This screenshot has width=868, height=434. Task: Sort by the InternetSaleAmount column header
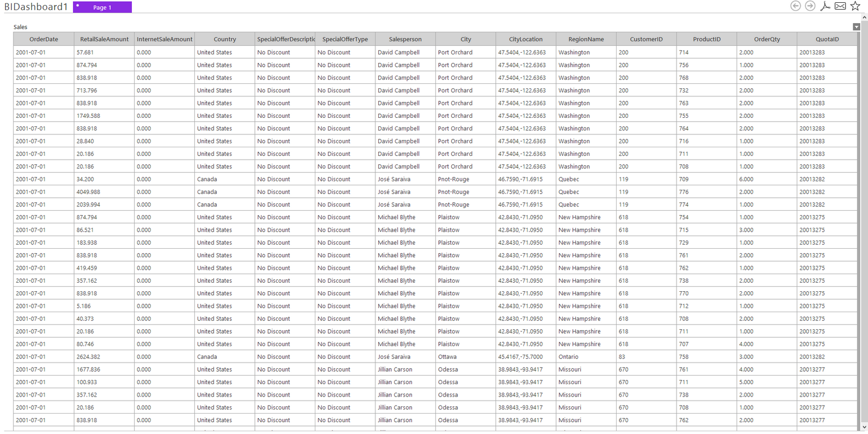(164, 39)
